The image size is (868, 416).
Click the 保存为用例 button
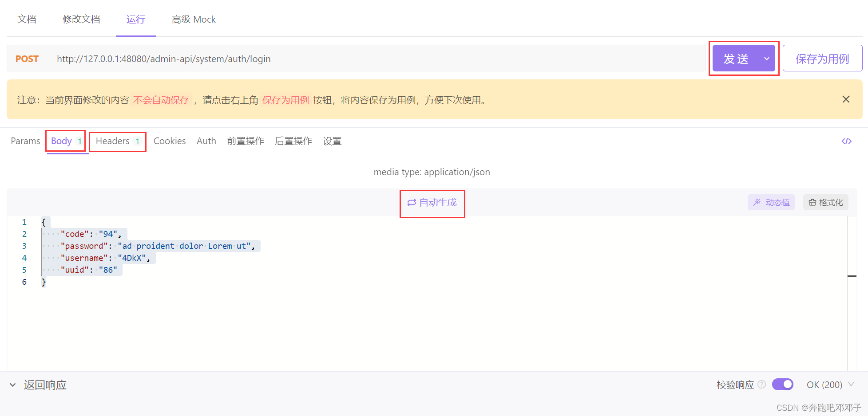pos(822,58)
